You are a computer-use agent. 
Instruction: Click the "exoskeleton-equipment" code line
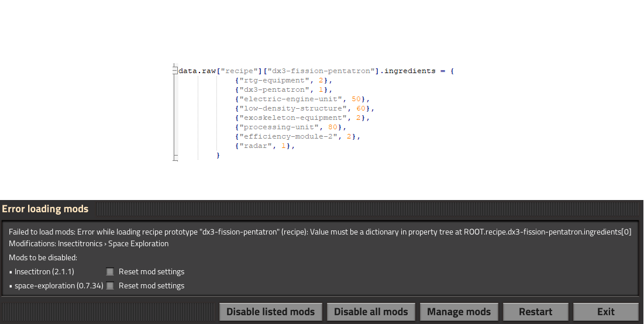point(303,118)
